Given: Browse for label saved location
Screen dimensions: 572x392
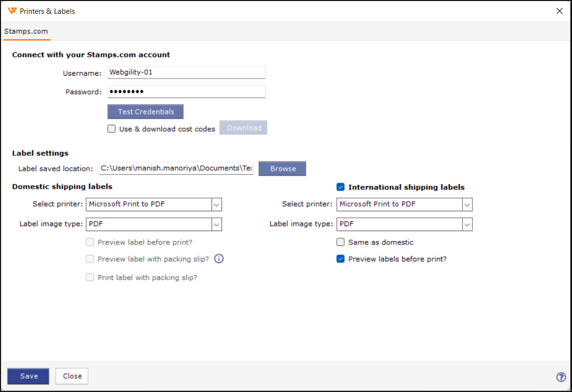Looking at the screenshot, I should tap(283, 169).
